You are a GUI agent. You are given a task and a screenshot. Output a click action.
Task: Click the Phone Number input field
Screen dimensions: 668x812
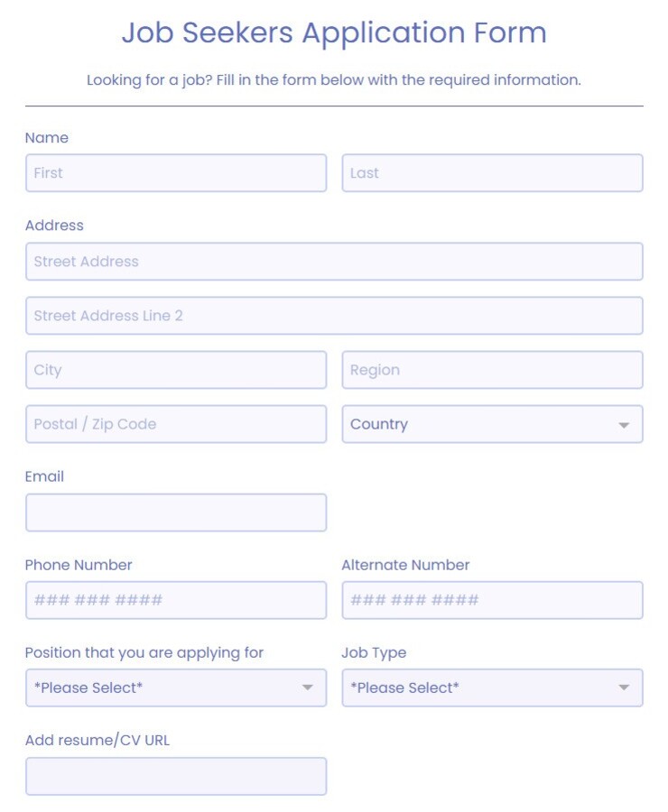(x=176, y=599)
